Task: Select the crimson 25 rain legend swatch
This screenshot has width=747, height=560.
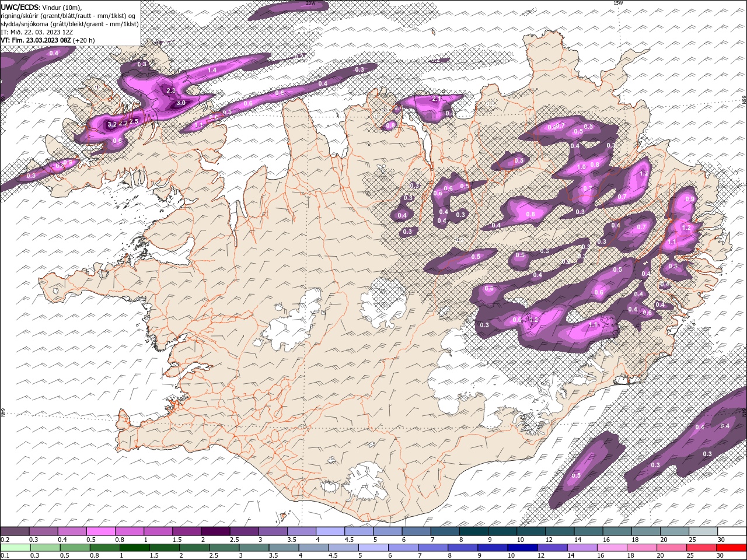Action: 701,548
